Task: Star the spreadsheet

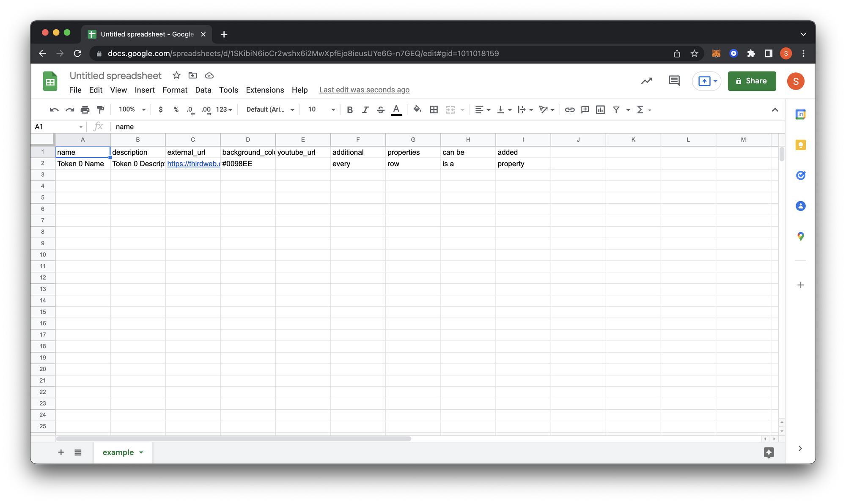Action: (176, 75)
